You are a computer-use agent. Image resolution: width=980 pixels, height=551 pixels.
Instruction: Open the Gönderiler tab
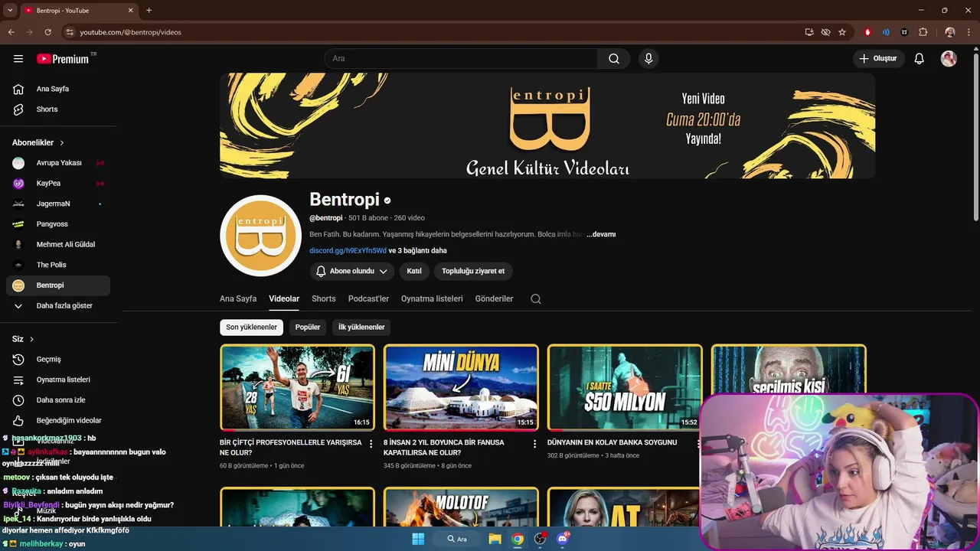click(x=494, y=298)
